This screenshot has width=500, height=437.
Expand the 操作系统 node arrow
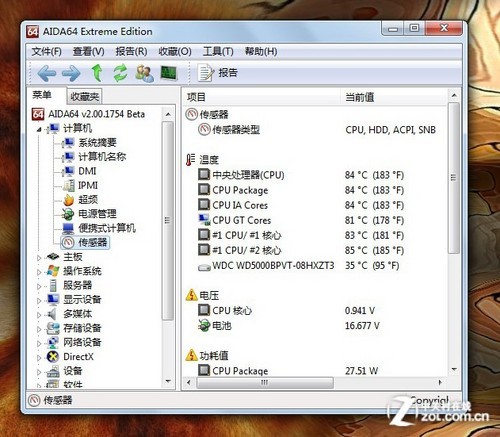tap(39, 272)
